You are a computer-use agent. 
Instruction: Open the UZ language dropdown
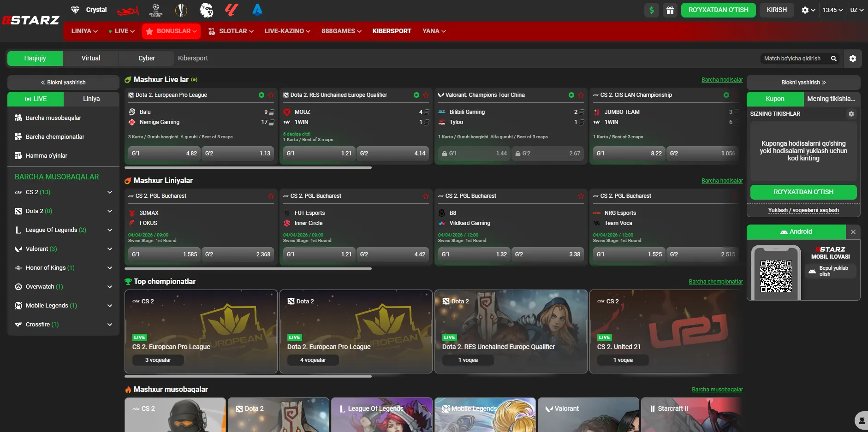(857, 10)
